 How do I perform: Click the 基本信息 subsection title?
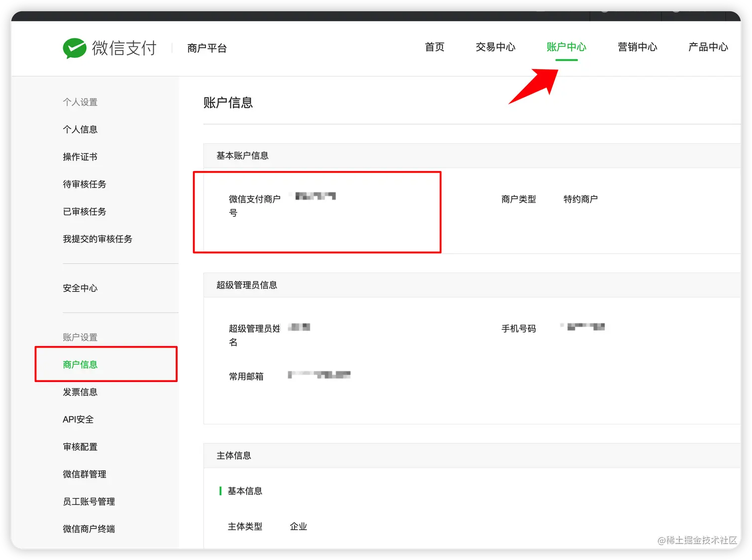(x=245, y=491)
